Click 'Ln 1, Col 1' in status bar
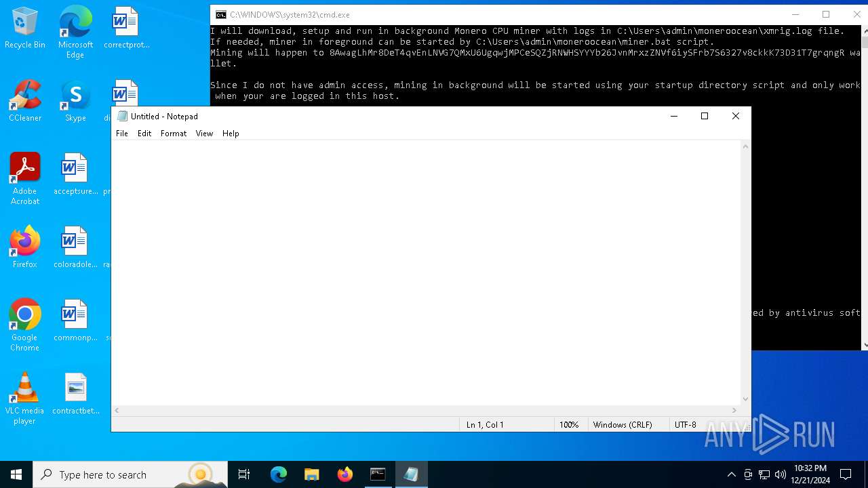The height and width of the screenshot is (488, 868). point(485,425)
